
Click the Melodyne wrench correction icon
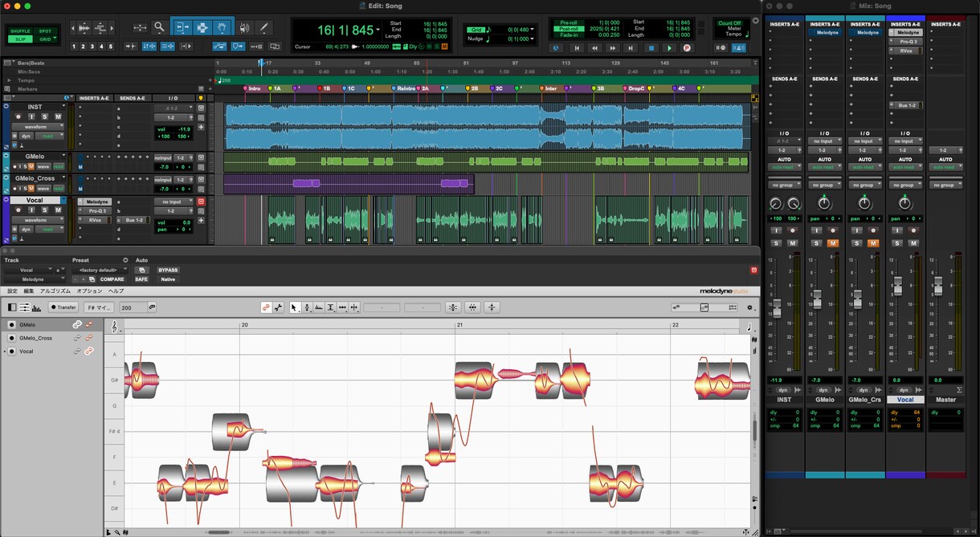[278, 307]
